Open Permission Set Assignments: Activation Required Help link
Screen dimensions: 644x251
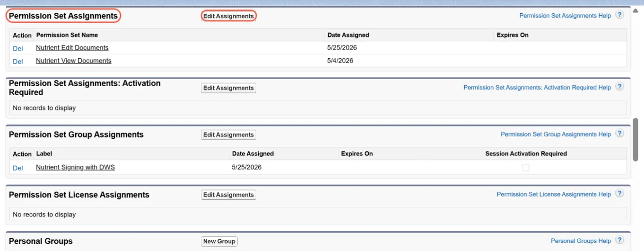click(x=537, y=88)
